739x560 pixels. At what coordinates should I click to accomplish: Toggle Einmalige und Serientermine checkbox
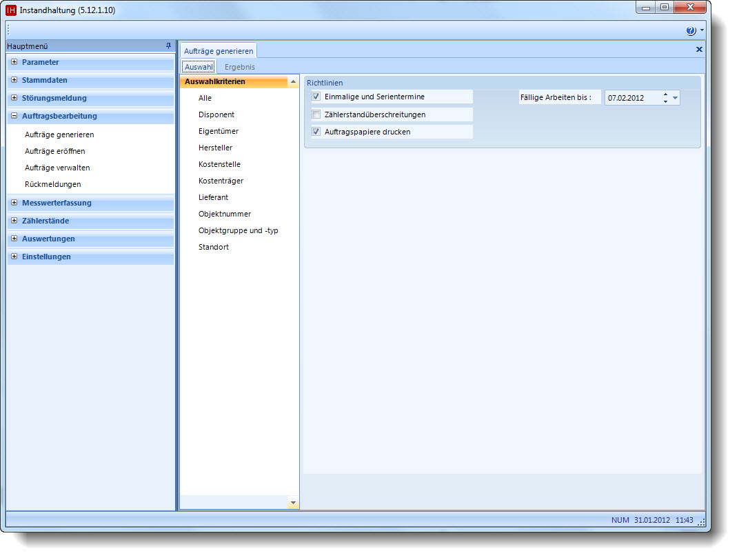pyautogui.click(x=316, y=97)
